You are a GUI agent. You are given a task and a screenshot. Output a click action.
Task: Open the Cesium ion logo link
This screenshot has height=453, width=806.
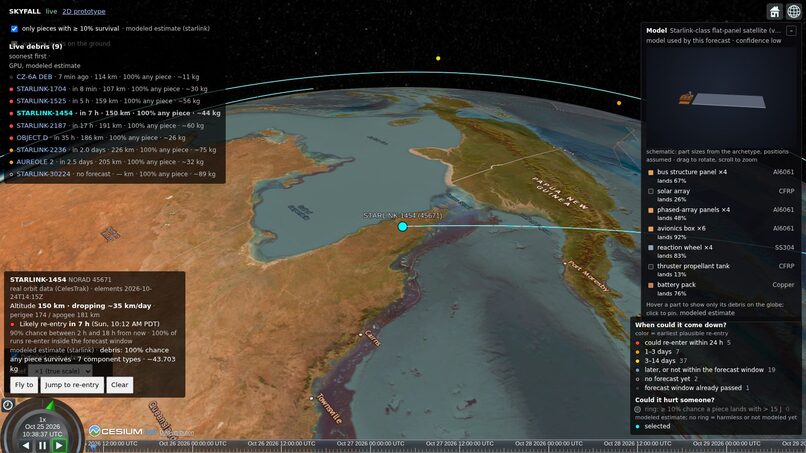point(122,431)
